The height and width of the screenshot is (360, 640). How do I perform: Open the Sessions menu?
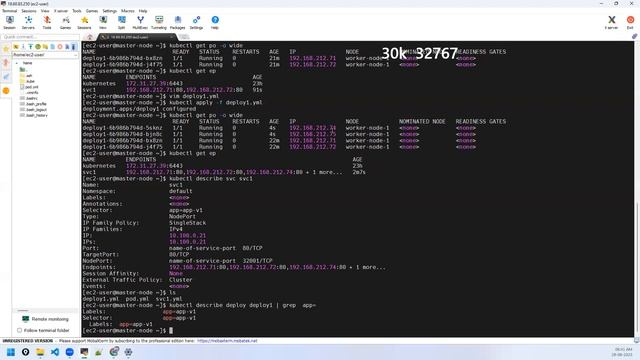tap(29, 11)
